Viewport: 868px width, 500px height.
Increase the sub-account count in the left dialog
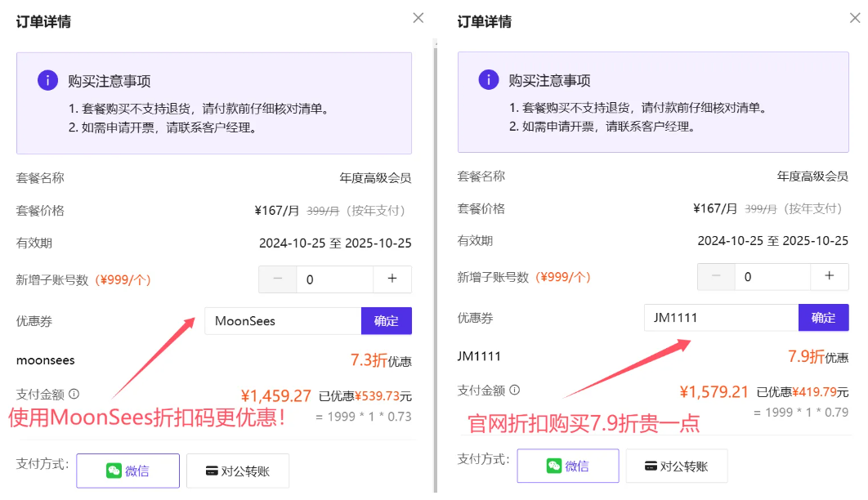pos(392,279)
